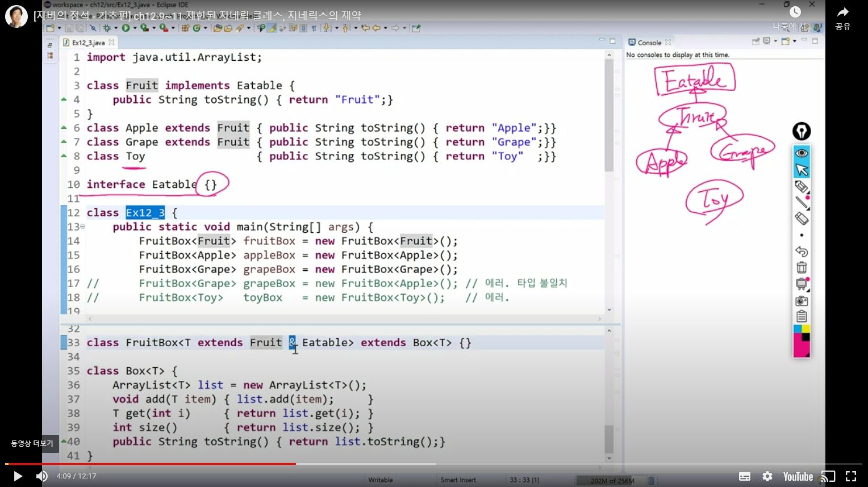Image resolution: width=868 pixels, height=487 pixels.
Task: Clear drawings with trash icon
Action: [x=802, y=267]
